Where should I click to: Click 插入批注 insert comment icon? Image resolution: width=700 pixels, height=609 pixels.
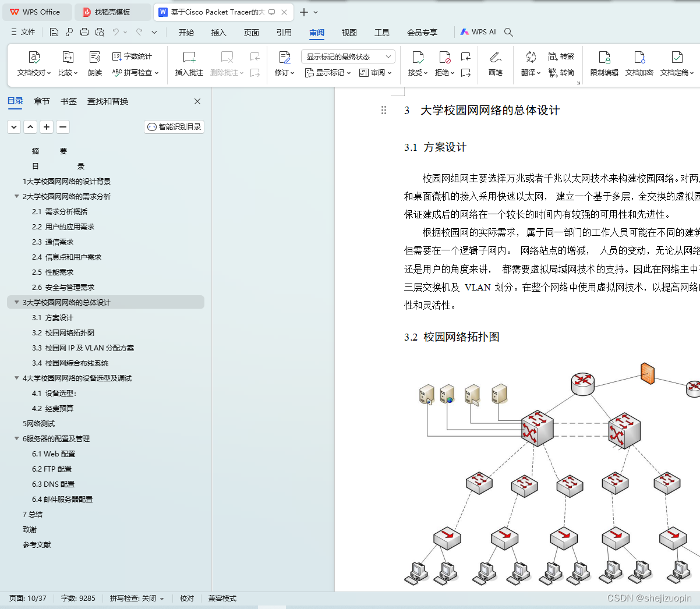pyautogui.click(x=189, y=57)
